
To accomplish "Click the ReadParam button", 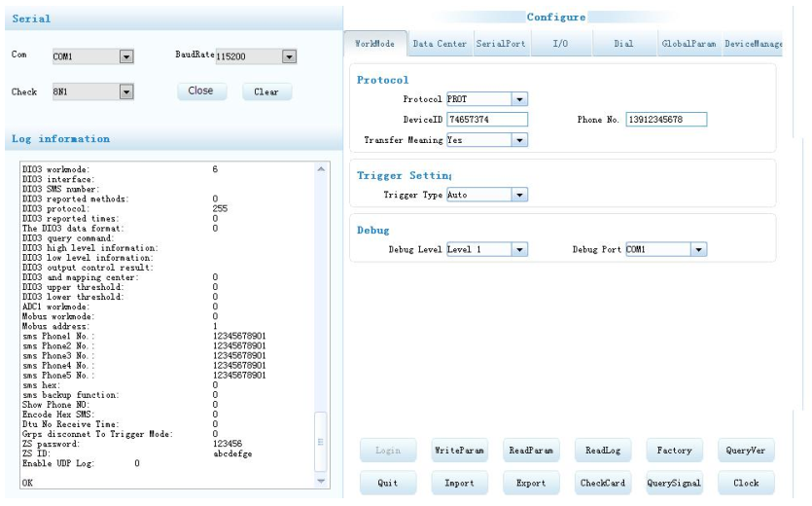I will pyautogui.click(x=531, y=451).
